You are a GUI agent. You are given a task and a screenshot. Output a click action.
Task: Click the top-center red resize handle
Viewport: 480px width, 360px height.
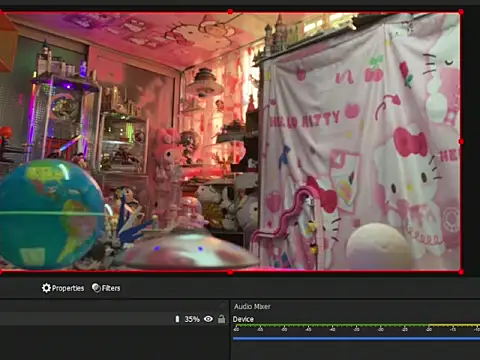pyautogui.click(x=230, y=12)
